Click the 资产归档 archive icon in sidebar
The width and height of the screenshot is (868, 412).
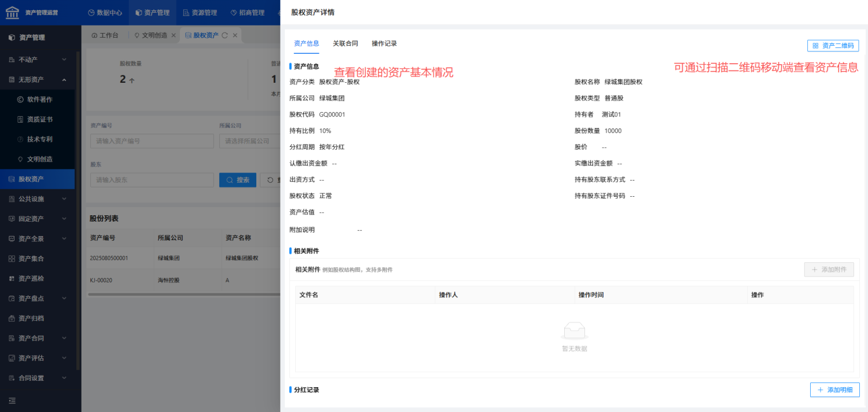click(12, 318)
